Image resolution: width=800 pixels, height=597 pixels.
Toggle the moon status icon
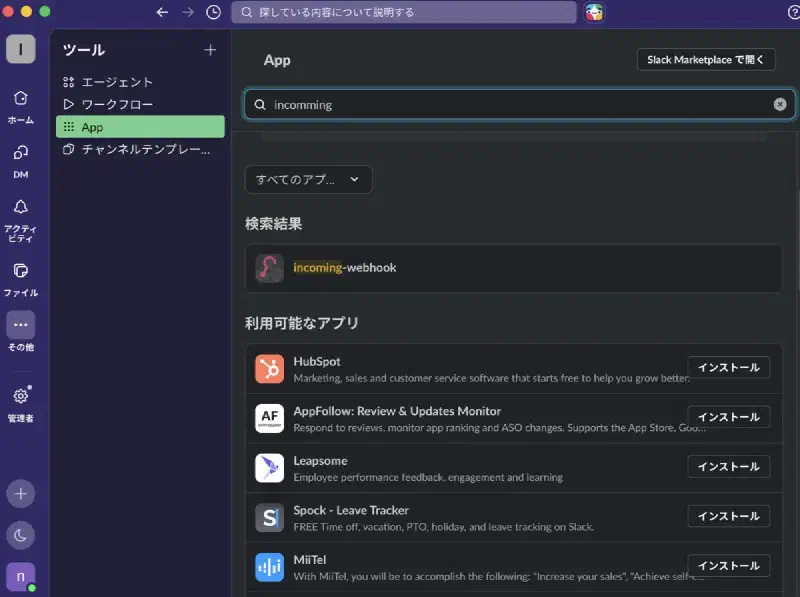click(20, 535)
